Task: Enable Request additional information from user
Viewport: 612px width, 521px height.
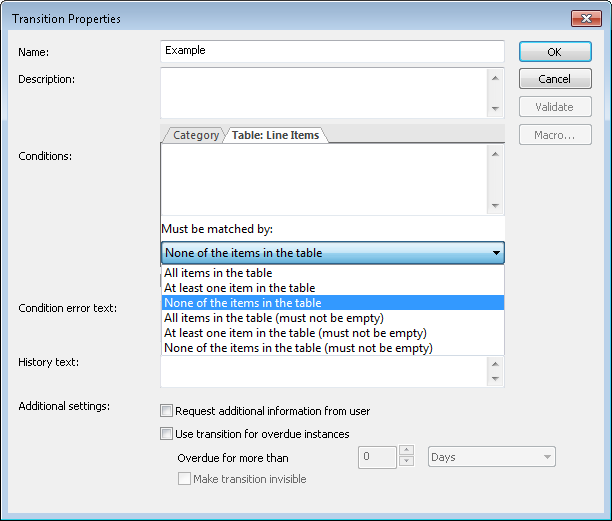Action: pos(166,411)
